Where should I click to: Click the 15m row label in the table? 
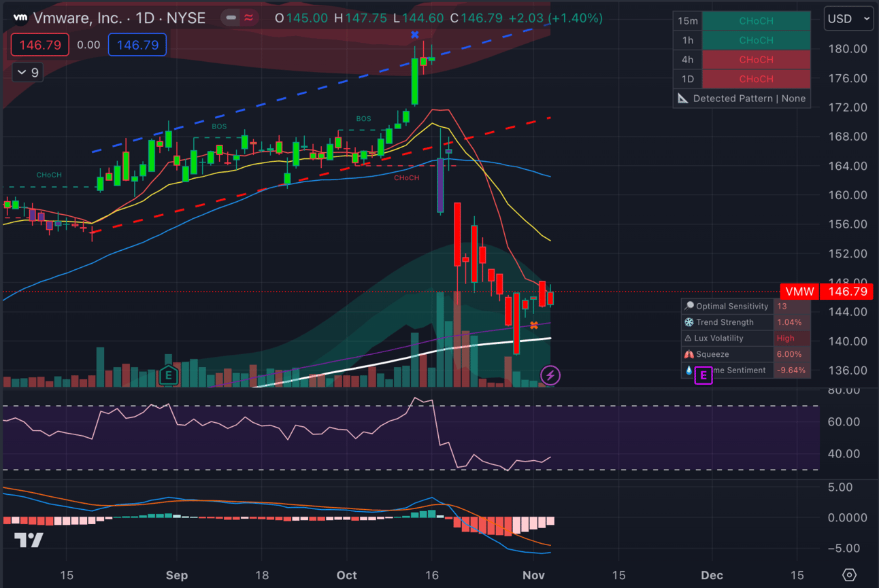coord(688,21)
